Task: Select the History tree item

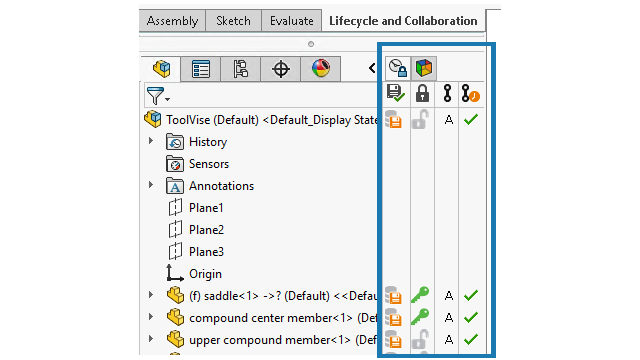Action: tap(208, 142)
